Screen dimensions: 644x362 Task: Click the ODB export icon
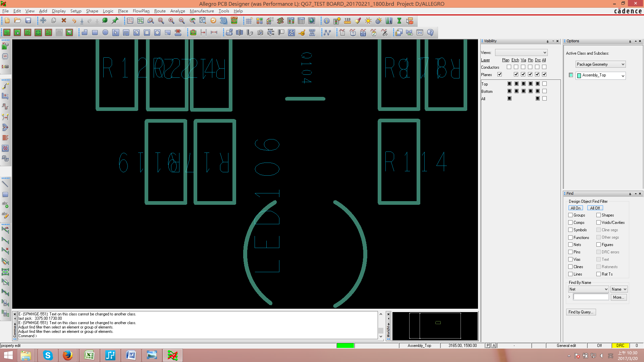(229, 33)
